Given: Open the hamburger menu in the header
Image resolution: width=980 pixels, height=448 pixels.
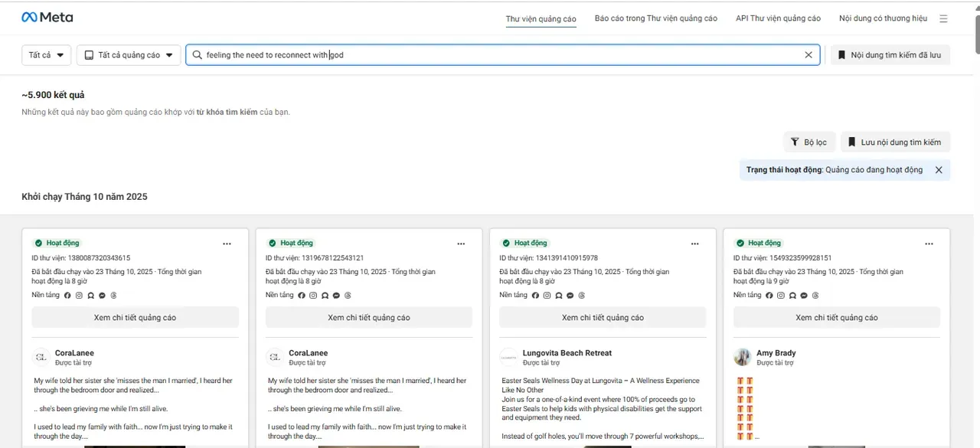Looking at the screenshot, I should click(943, 18).
